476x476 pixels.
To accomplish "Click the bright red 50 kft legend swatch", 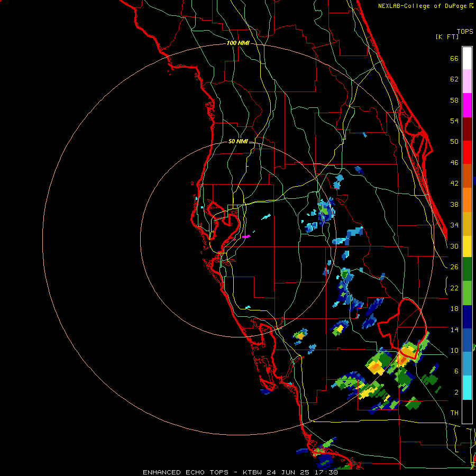I will (467, 152).
